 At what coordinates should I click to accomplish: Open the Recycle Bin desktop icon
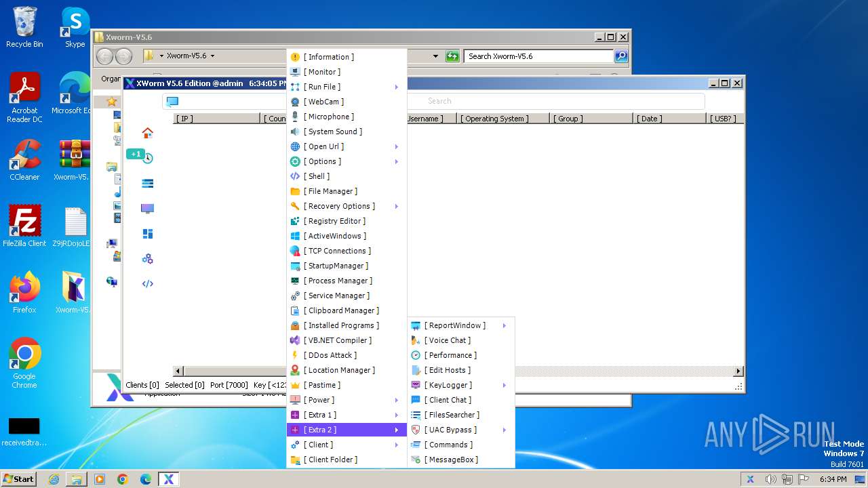coord(24,28)
